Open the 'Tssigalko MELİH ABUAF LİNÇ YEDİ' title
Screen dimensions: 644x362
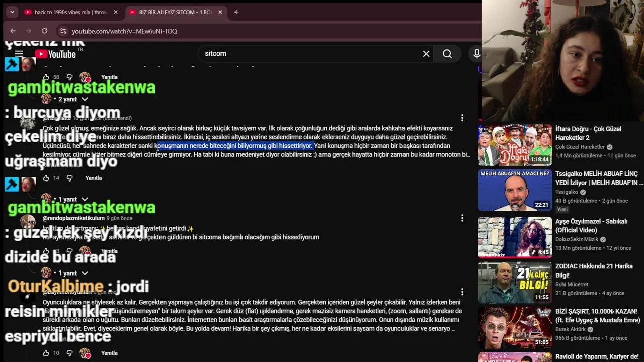tap(599, 178)
